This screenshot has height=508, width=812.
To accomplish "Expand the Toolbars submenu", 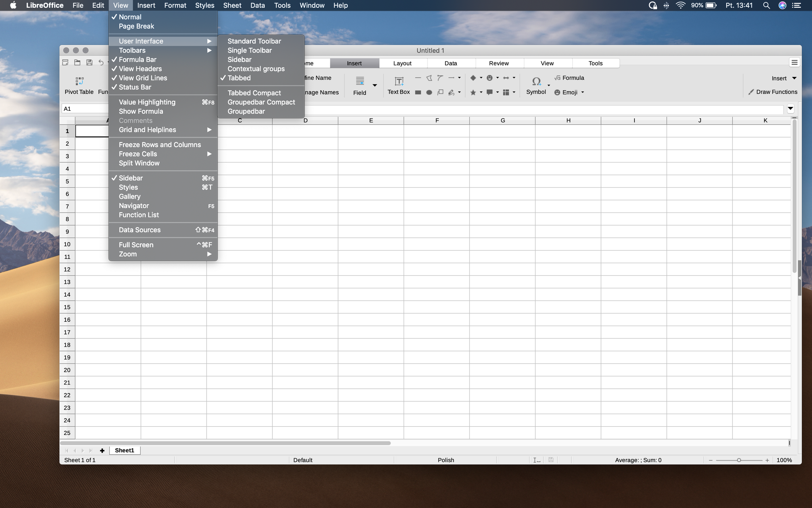I will click(163, 50).
